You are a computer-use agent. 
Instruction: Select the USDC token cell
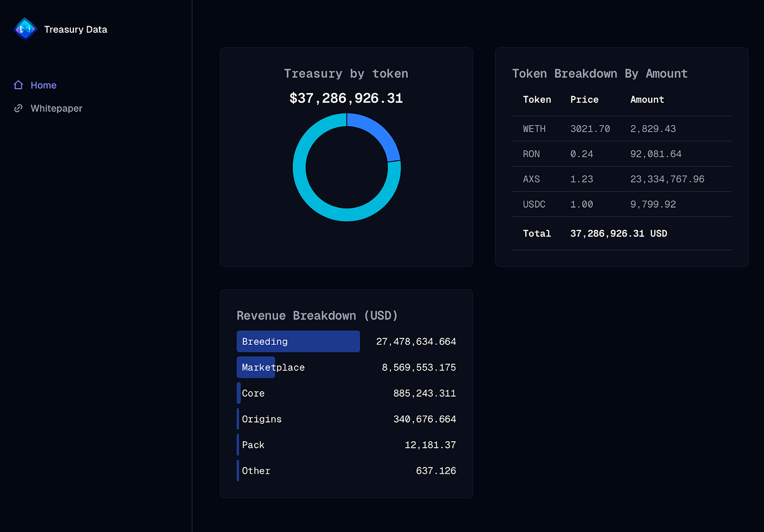pos(534,204)
